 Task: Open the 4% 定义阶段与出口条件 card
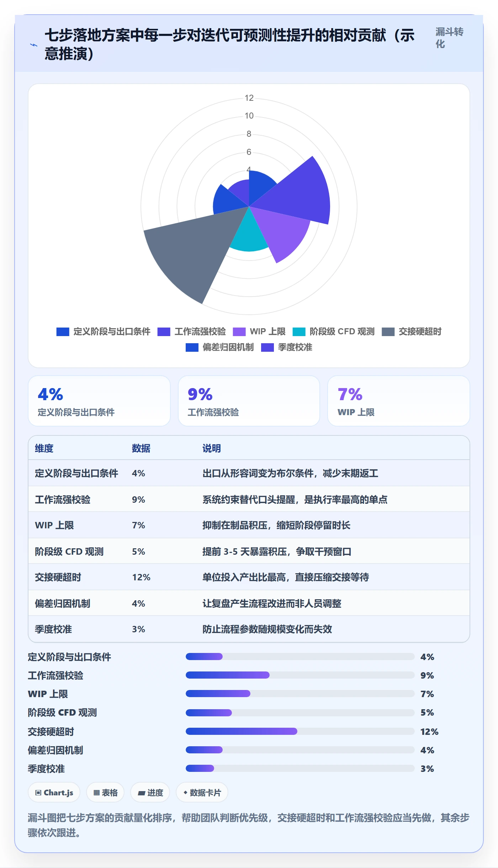pos(99,401)
